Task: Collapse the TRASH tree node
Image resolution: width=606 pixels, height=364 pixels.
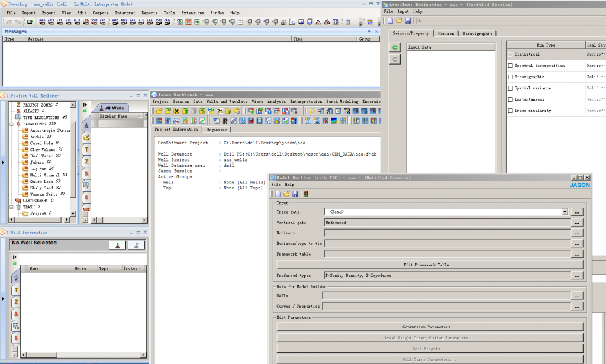Action: pos(12,207)
